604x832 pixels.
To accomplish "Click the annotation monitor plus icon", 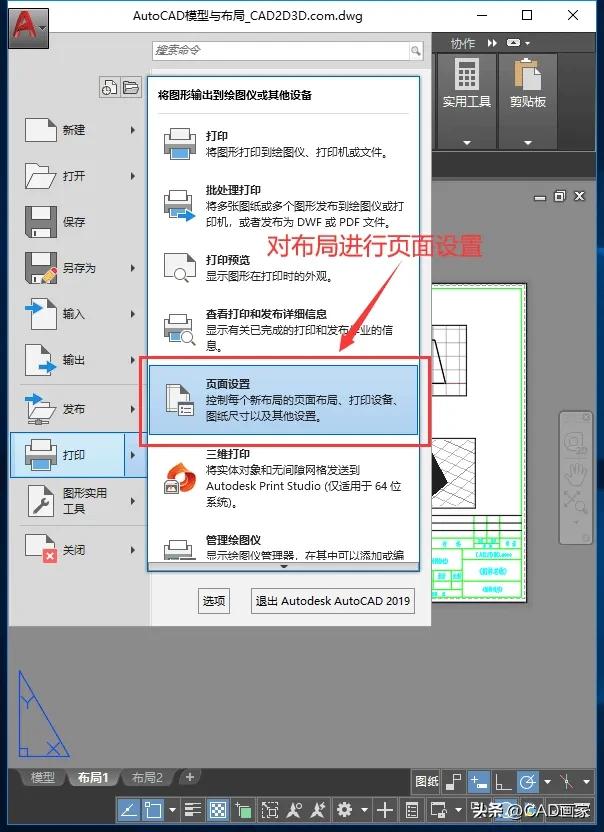I will point(385,810).
